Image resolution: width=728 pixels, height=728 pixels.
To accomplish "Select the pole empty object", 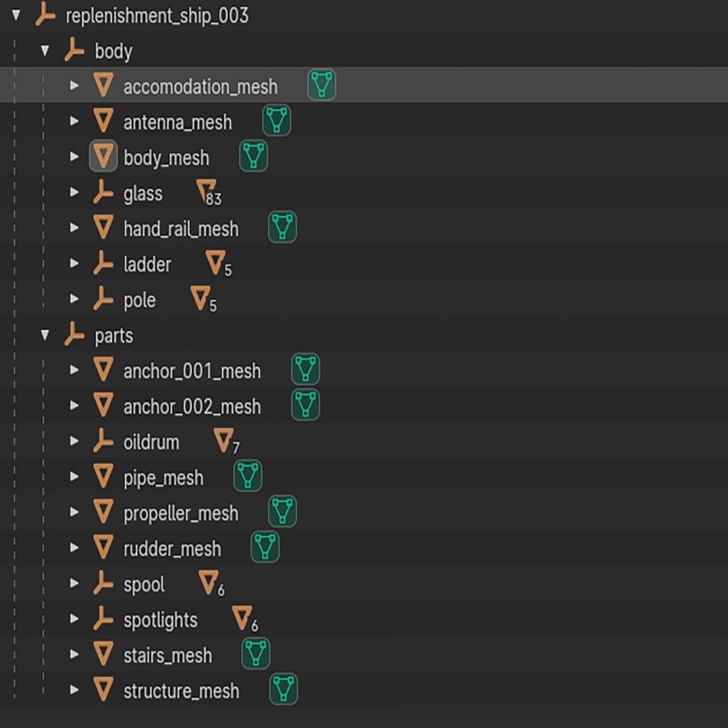I will (140, 300).
